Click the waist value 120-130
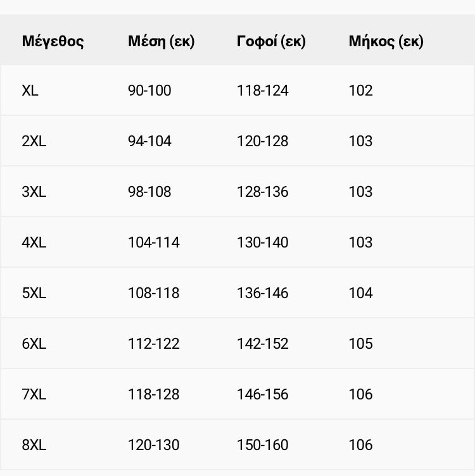The width and height of the screenshot is (475, 476). (154, 446)
